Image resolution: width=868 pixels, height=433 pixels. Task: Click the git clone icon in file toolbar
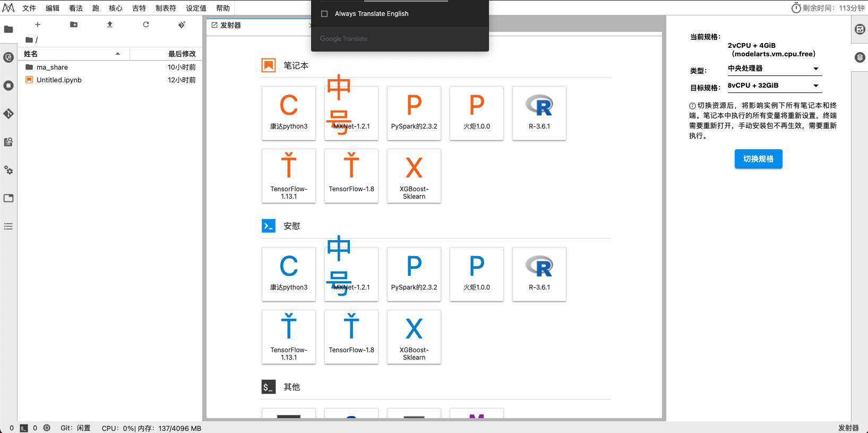click(182, 24)
